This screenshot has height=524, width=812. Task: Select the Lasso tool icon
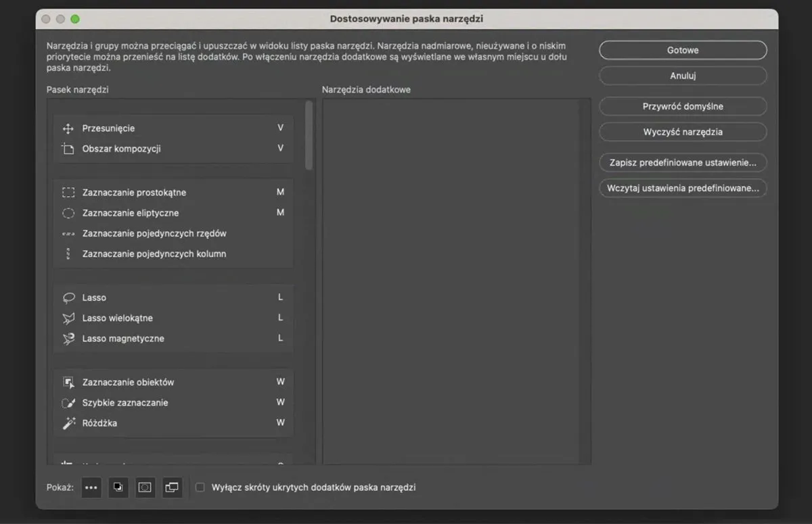(x=68, y=297)
